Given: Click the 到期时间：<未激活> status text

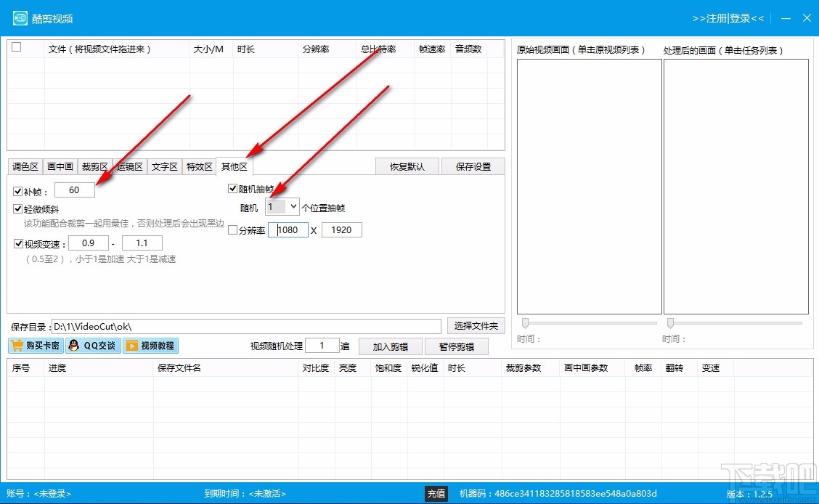Looking at the screenshot, I should click(x=245, y=494).
